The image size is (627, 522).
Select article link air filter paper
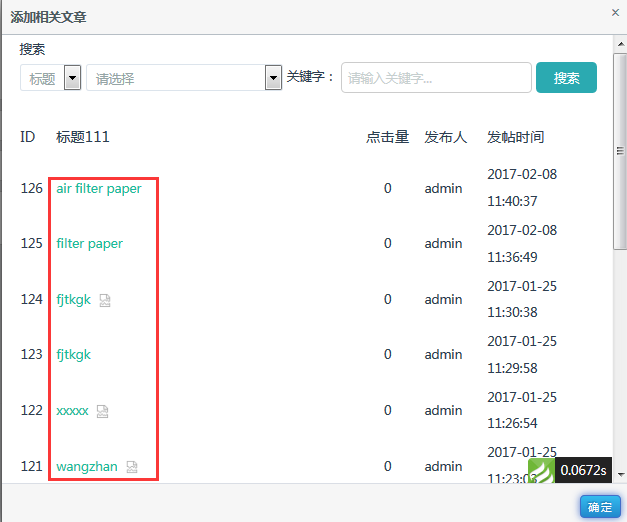tap(99, 188)
